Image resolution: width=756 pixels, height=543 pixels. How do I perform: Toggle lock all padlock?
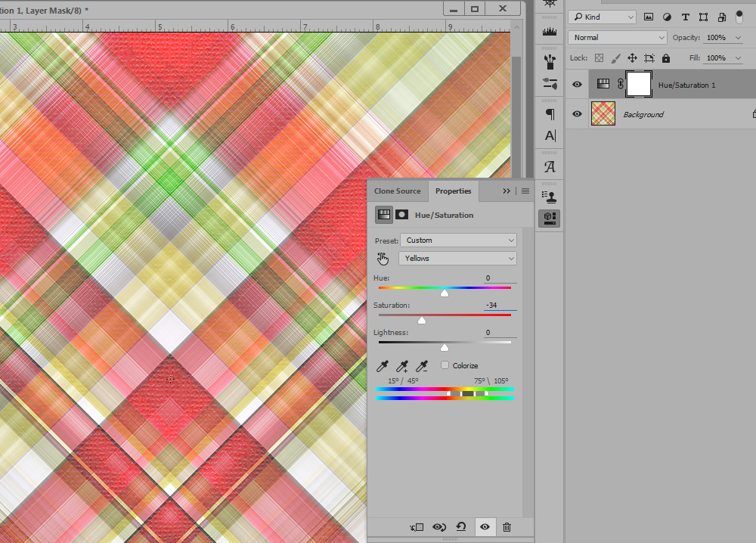(666, 58)
